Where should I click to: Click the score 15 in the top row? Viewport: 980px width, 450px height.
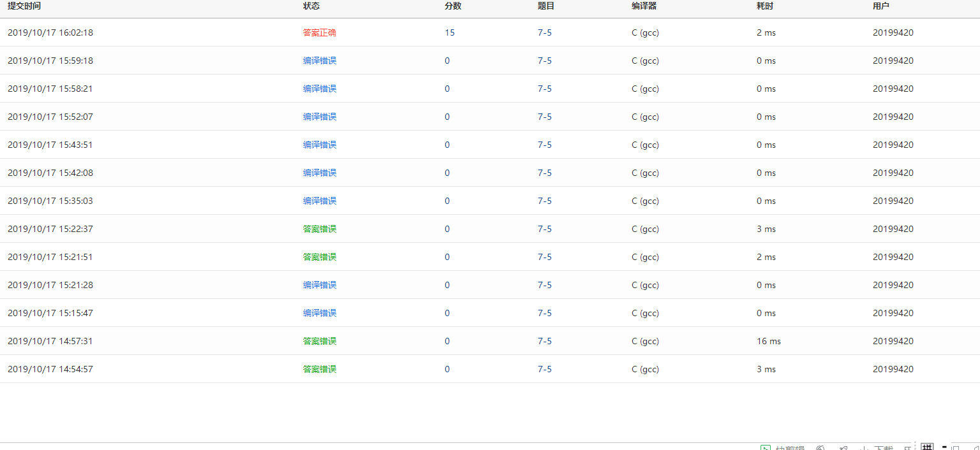(450, 33)
